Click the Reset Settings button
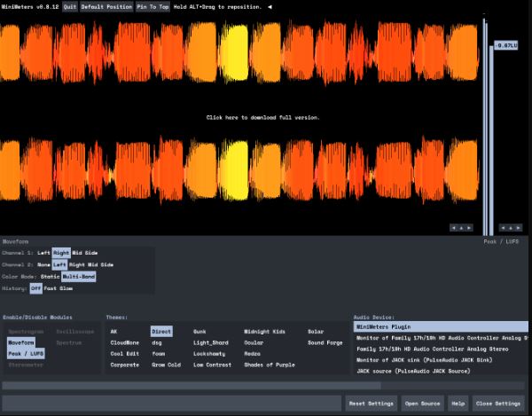This screenshot has height=416, width=532. (372, 404)
